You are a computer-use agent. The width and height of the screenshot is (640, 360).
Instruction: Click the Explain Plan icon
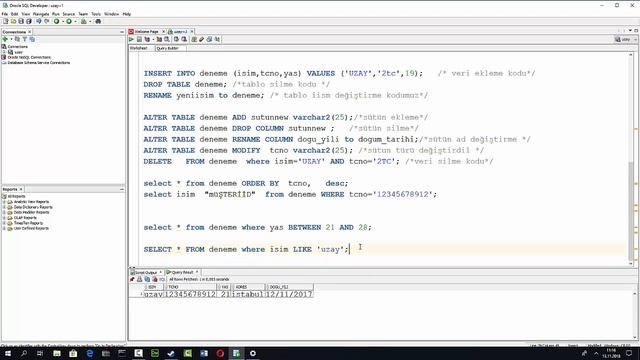pos(147,40)
